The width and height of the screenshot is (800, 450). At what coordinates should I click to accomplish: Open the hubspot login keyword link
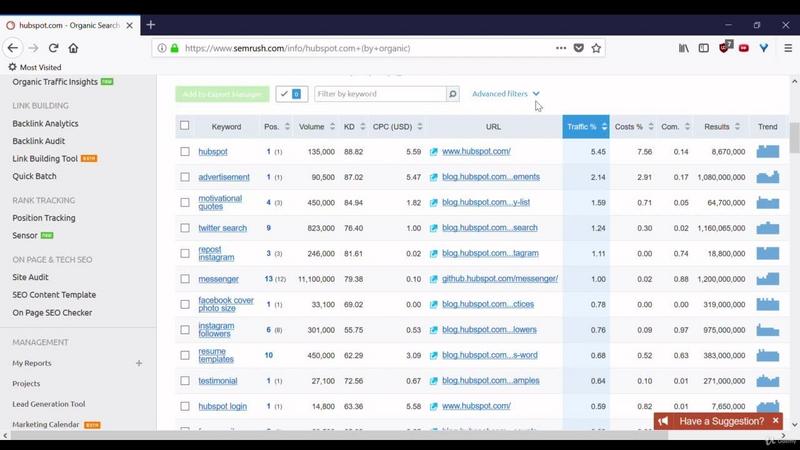point(222,406)
